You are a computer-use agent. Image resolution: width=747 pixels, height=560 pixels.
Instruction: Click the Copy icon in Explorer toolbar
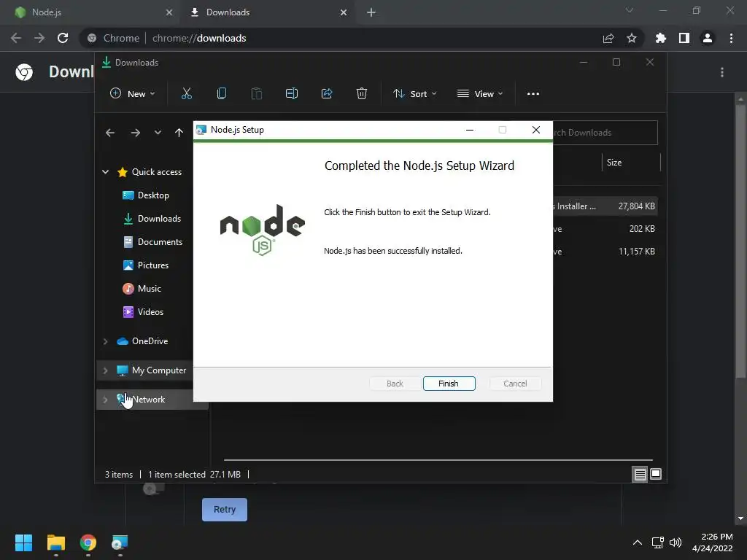click(222, 94)
